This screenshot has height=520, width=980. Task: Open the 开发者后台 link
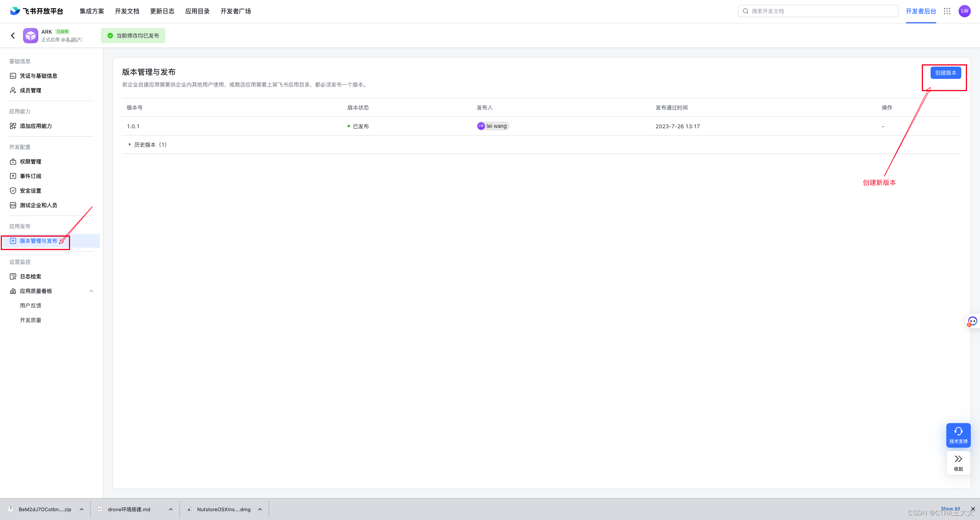pos(921,11)
